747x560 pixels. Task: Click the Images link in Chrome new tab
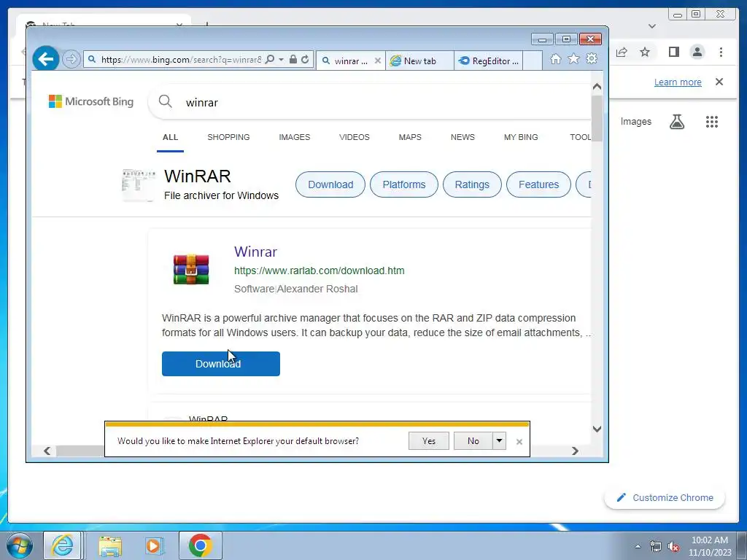click(x=635, y=122)
